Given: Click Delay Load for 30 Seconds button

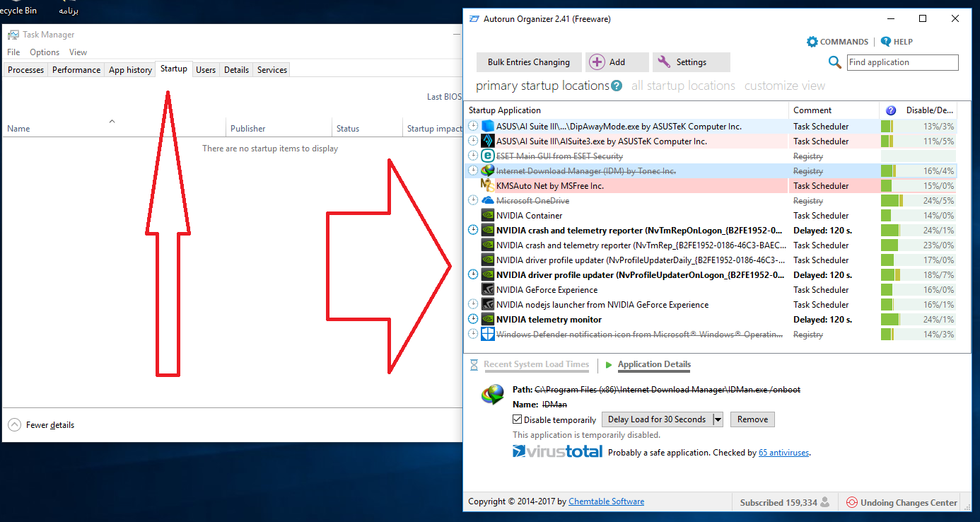Looking at the screenshot, I should click(657, 419).
